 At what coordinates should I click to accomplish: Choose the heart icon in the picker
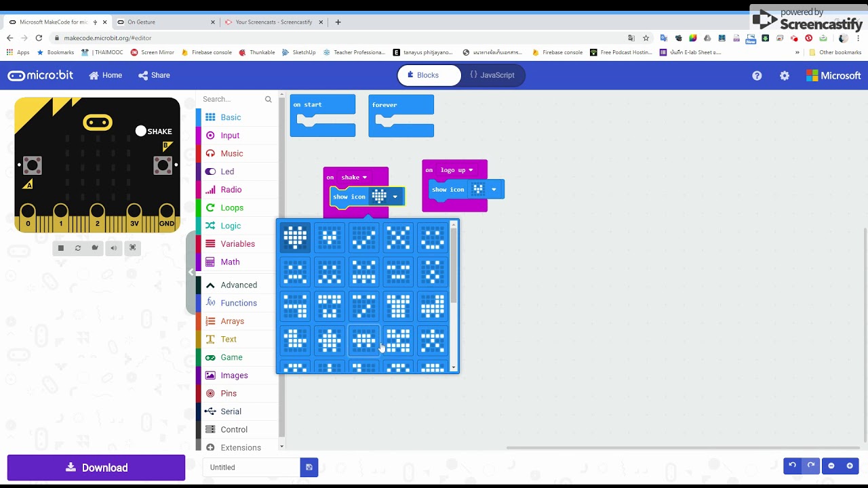[295, 237]
